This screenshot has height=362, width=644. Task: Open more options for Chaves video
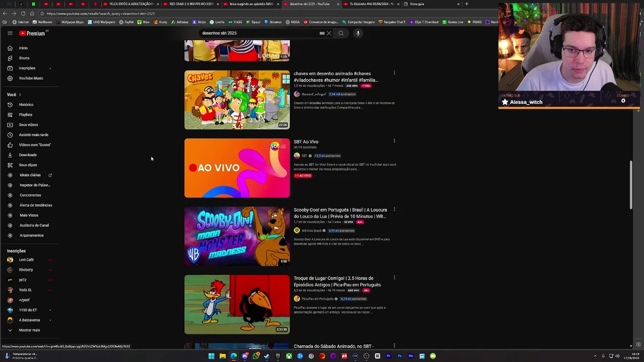pos(394,73)
